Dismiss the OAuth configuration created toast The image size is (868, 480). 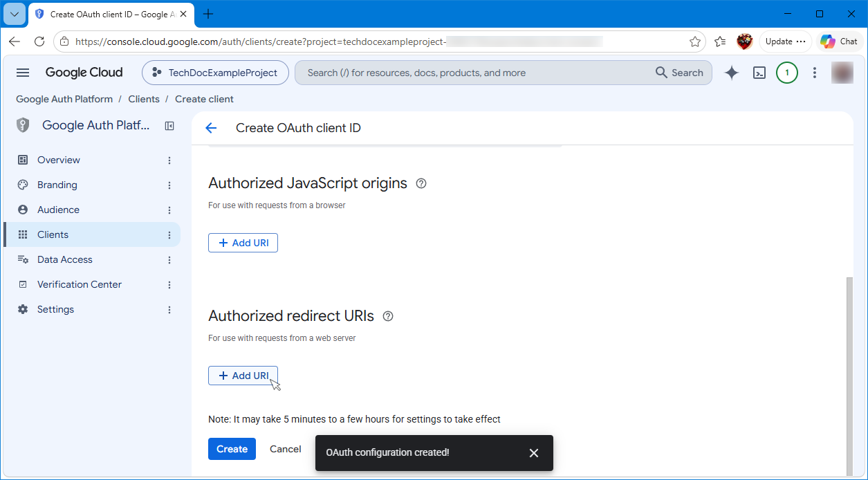tap(533, 453)
